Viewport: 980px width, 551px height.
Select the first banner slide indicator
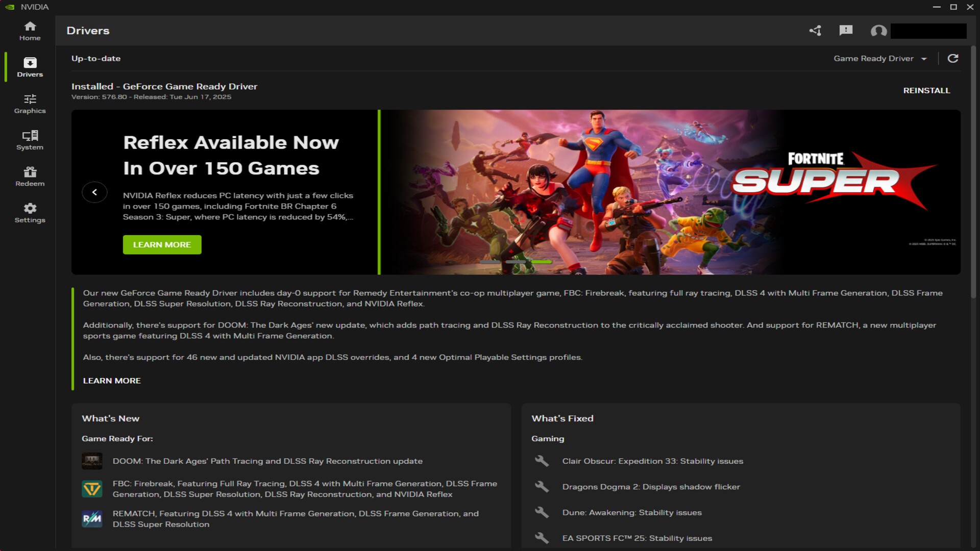coord(490,262)
